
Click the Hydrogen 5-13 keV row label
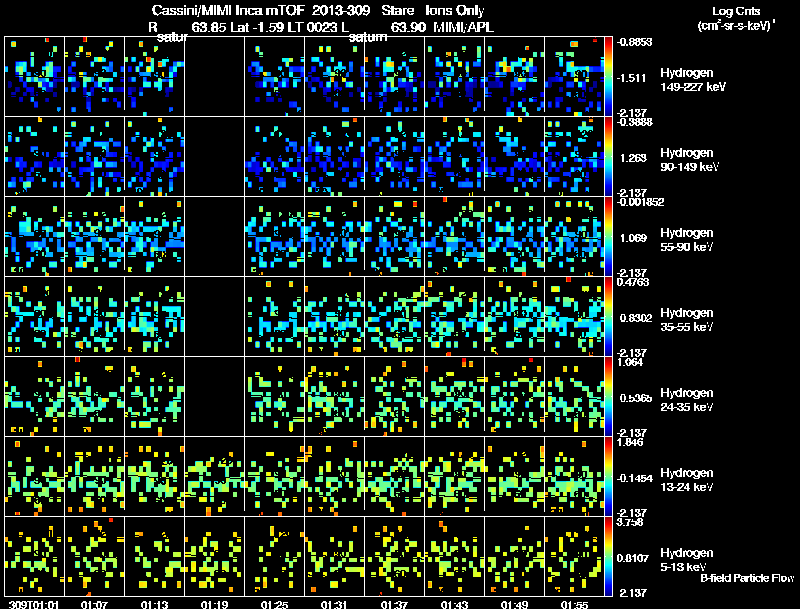(686, 560)
